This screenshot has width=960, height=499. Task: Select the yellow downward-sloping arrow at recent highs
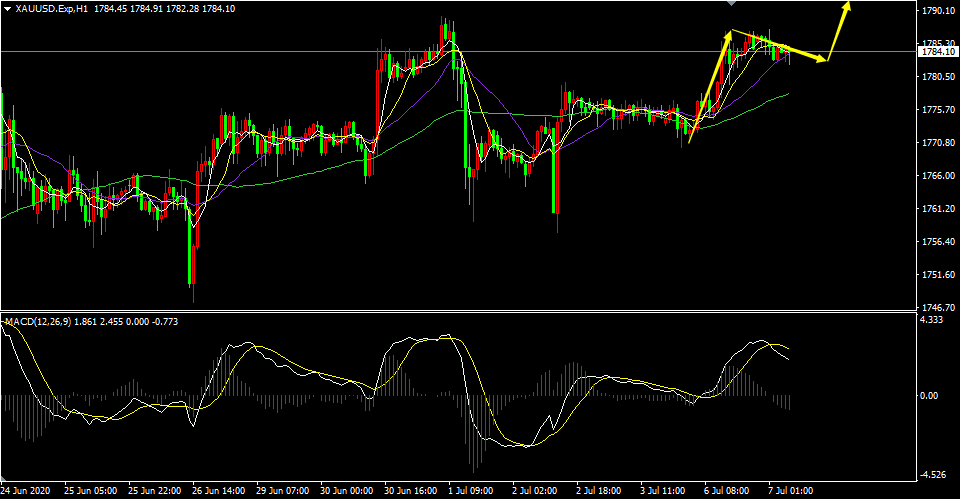(x=779, y=46)
